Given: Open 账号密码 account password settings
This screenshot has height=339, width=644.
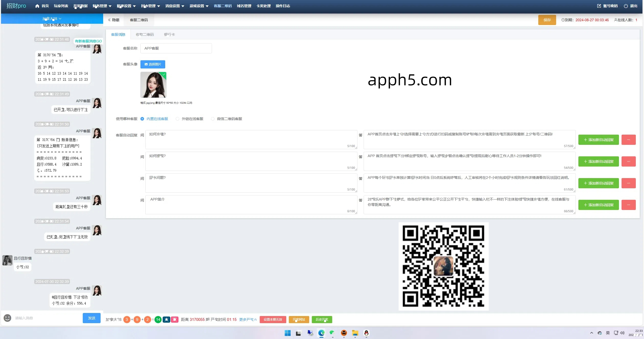Looking at the screenshot, I should pyautogui.click(x=607, y=6).
